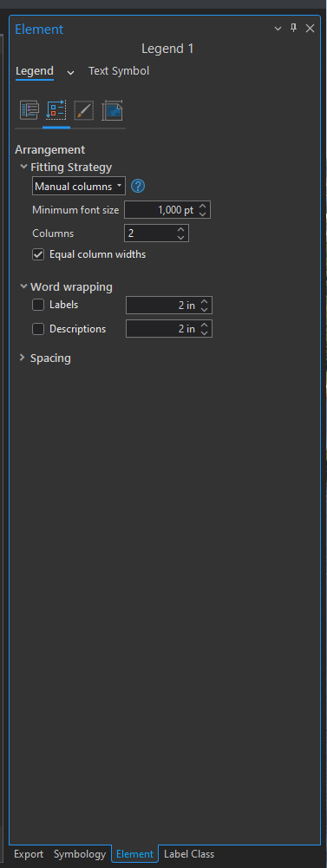The height and width of the screenshot is (868, 327).
Task: Collapse the Fitting Strategy section
Action: tap(23, 167)
